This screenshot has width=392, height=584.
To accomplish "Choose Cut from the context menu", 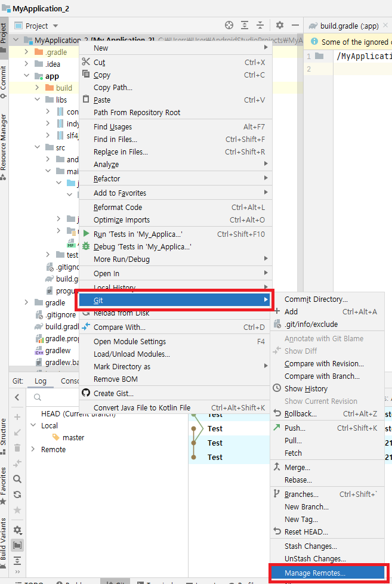I will click(x=175, y=62).
